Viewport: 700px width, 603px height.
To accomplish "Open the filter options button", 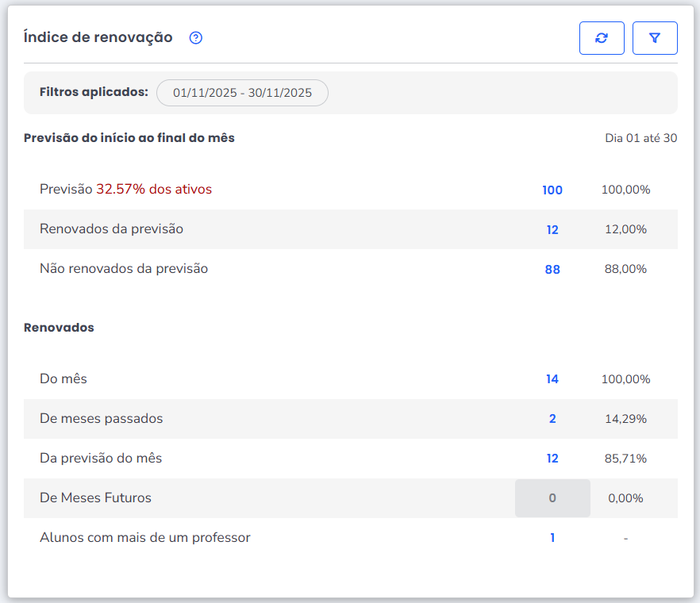I will (655, 38).
